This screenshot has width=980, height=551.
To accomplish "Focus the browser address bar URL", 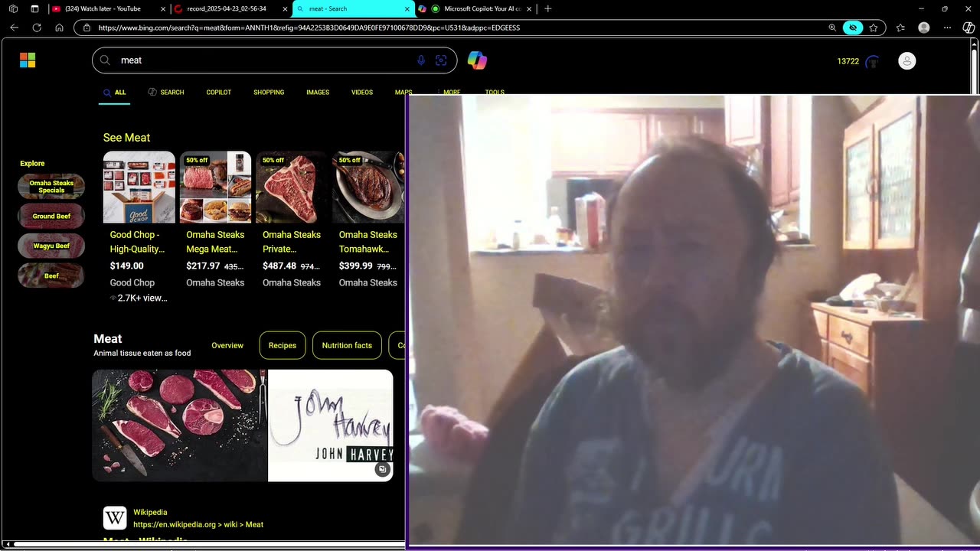I will [x=309, y=28].
